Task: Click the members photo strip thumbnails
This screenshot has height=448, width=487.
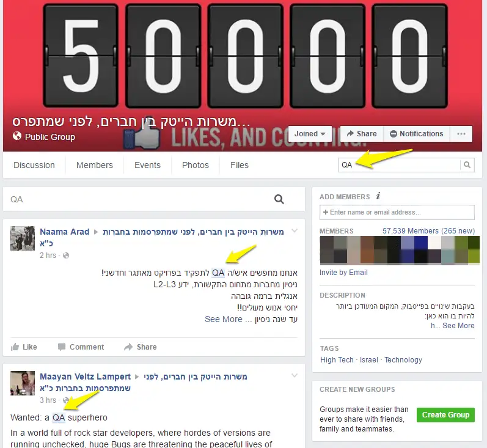Action: [400, 250]
